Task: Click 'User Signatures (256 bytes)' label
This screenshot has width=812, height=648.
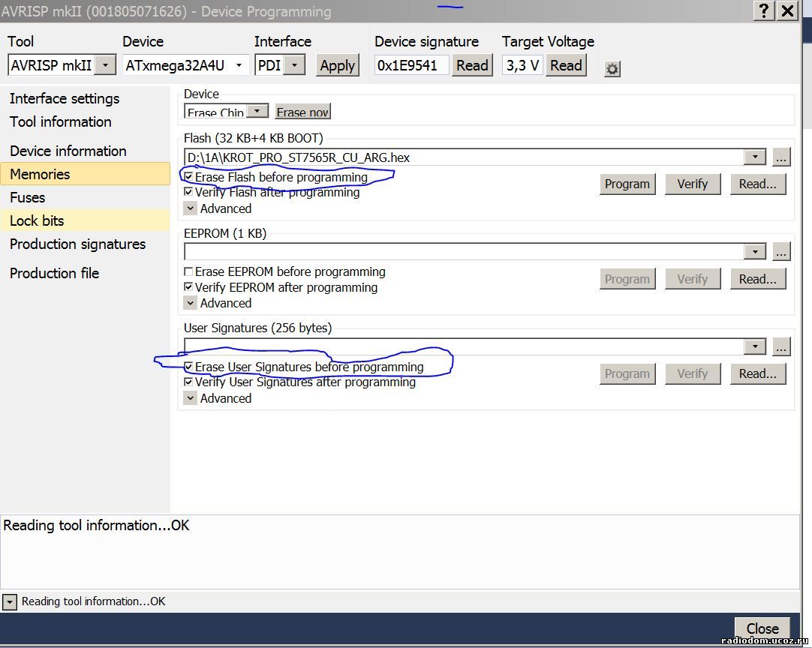Action: tap(258, 328)
